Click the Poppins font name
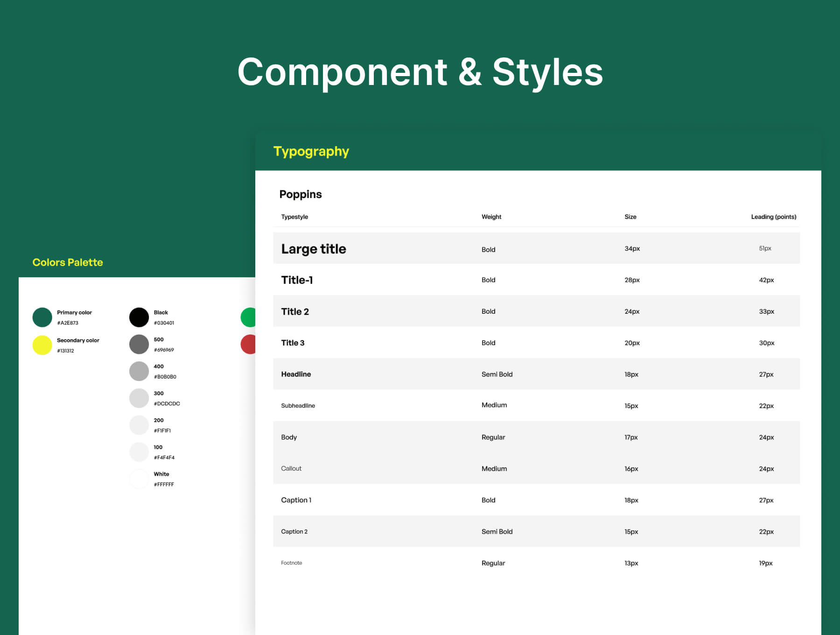 tap(301, 195)
